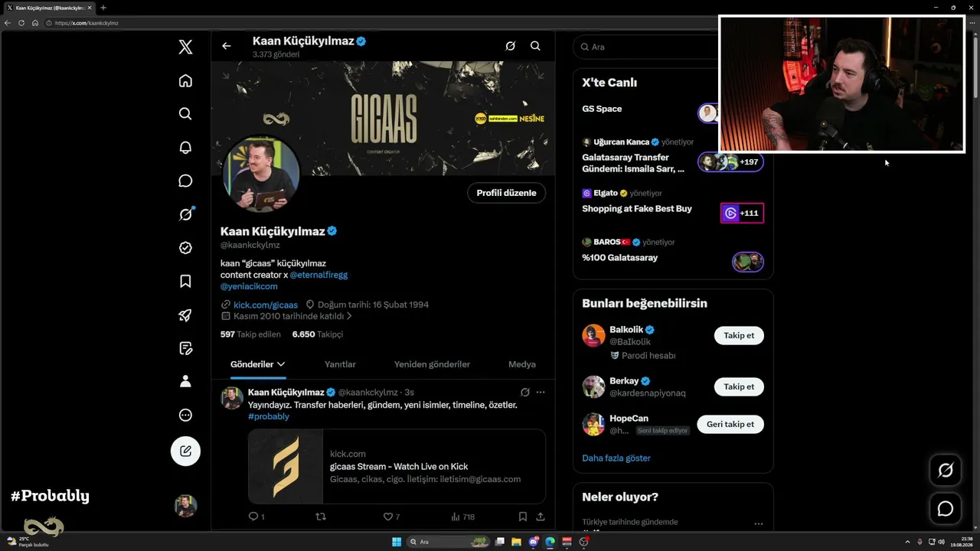980x551 pixels.
Task: Open trending item's more options menu
Action: click(759, 524)
